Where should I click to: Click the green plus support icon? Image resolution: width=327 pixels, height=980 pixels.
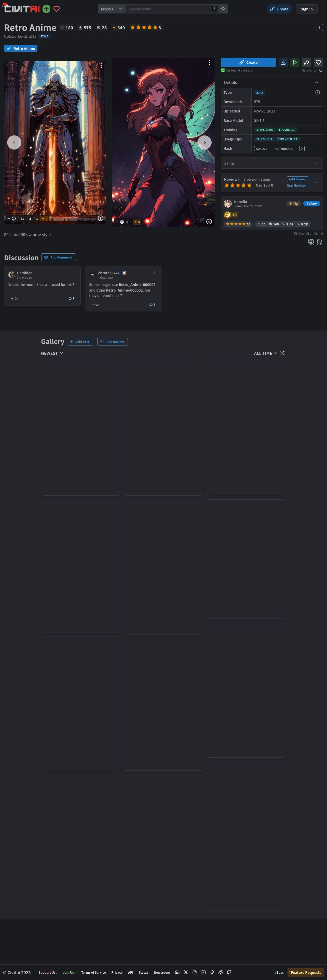point(46,9)
